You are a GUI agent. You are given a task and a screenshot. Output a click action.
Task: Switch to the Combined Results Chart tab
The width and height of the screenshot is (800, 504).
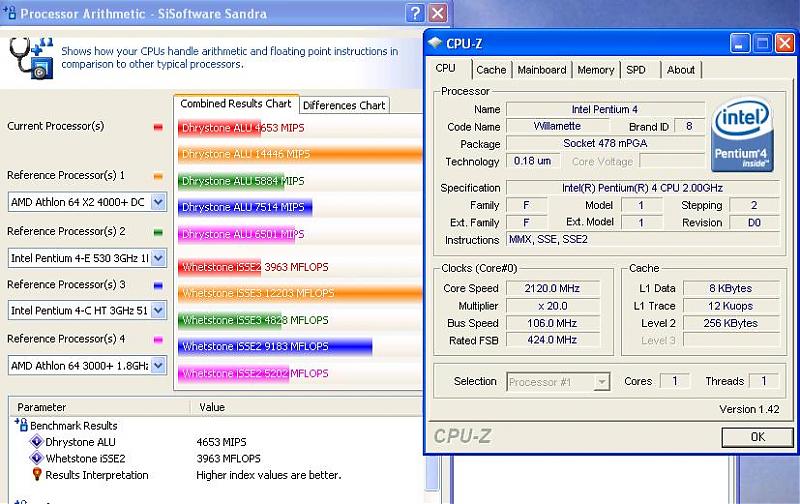pos(236,104)
